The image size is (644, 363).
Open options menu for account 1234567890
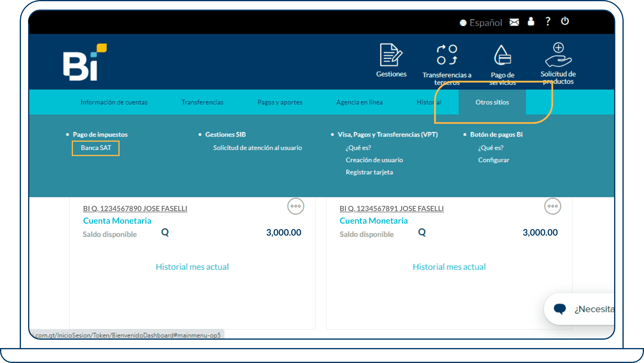[296, 206]
